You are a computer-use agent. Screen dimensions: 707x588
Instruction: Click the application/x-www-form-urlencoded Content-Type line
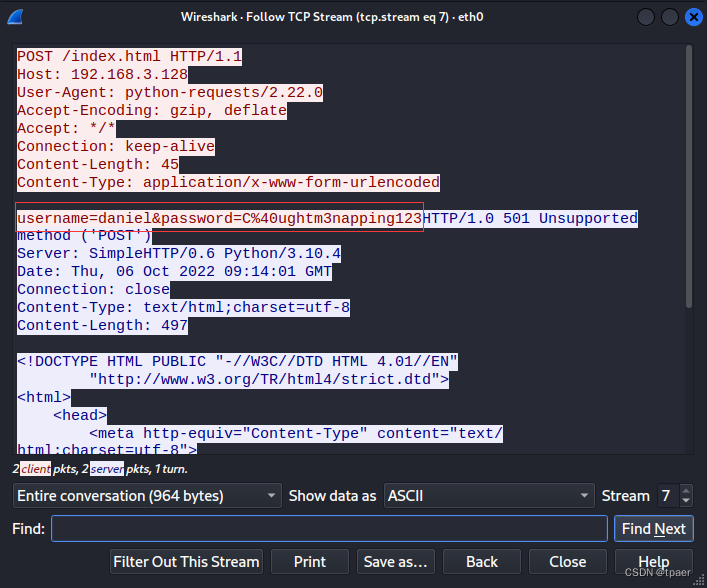click(x=229, y=183)
